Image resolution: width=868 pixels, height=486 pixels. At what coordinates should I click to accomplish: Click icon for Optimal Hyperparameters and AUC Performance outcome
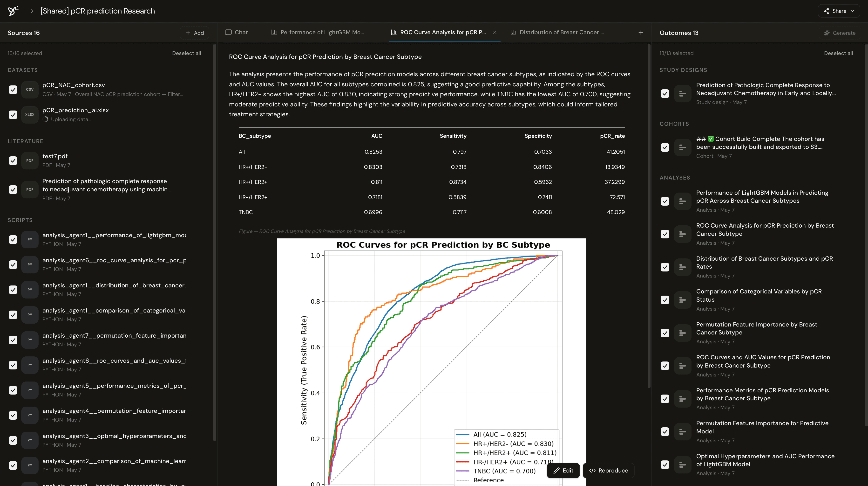tap(682, 465)
